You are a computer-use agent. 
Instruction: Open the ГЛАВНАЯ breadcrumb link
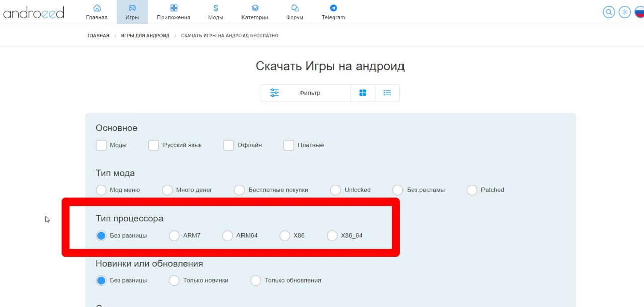[98, 36]
